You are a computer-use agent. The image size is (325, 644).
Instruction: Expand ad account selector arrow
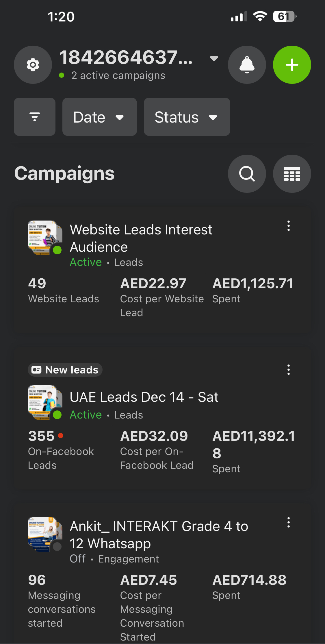pyautogui.click(x=214, y=58)
